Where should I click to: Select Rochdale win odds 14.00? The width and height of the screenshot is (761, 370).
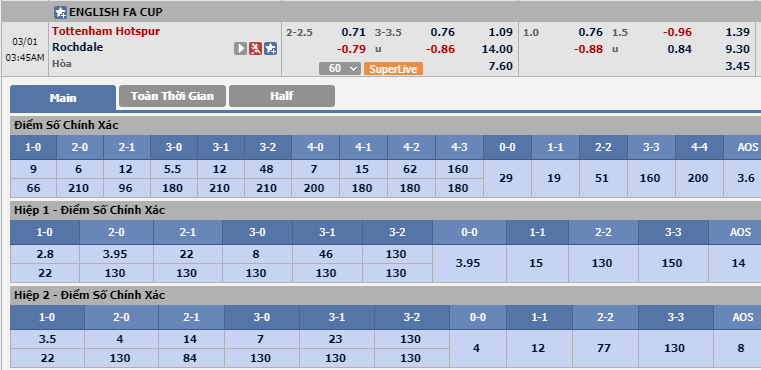tap(497, 49)
